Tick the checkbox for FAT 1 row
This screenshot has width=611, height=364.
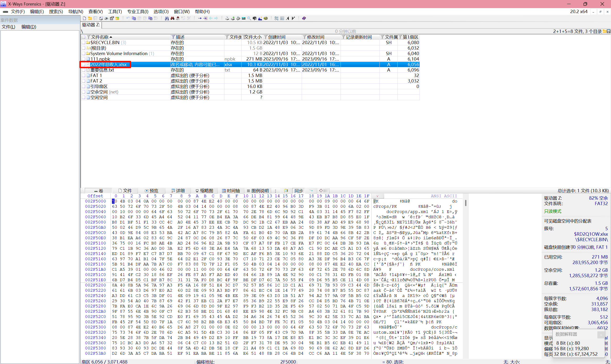coord(84,75)
